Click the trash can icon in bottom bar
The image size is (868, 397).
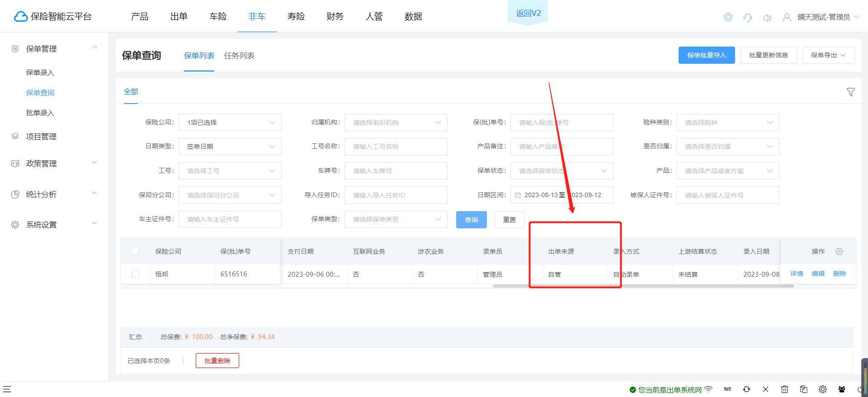[x=784, y=389]
